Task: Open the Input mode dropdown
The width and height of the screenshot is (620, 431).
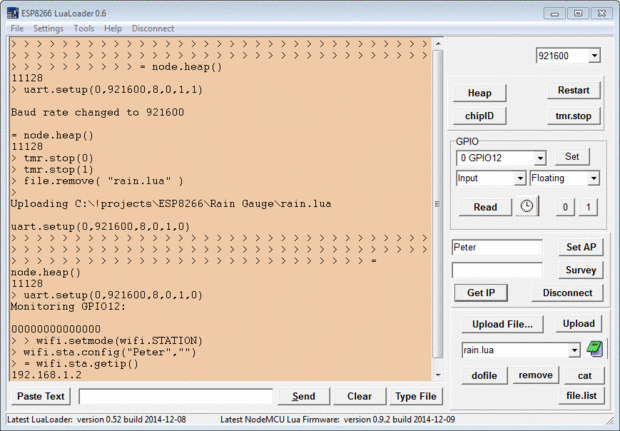Action: click(520, 178)
